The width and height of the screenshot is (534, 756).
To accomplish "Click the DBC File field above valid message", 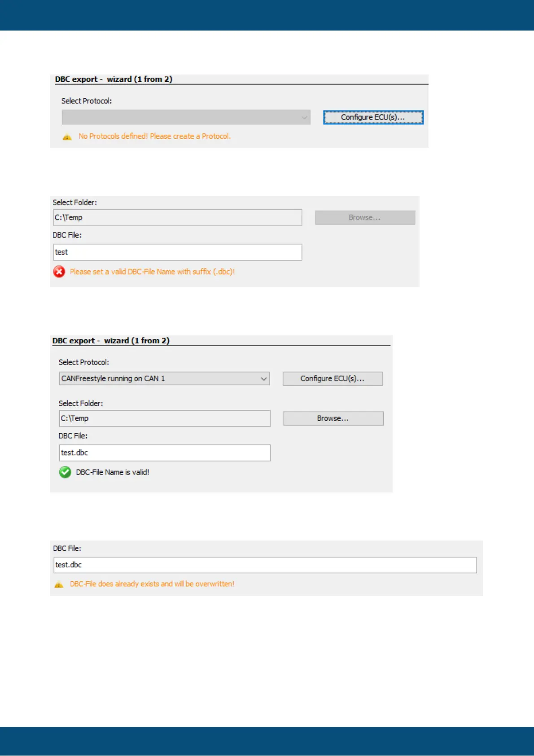I will 164,453.
